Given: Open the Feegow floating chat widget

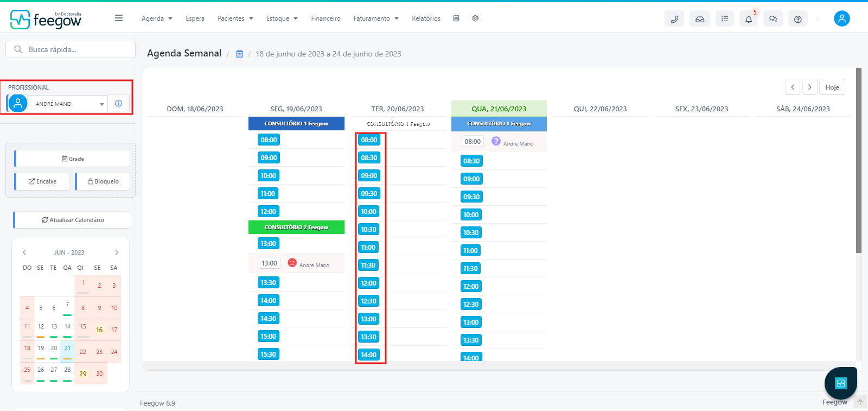Looking at the screenshot, I should [841, 383].
